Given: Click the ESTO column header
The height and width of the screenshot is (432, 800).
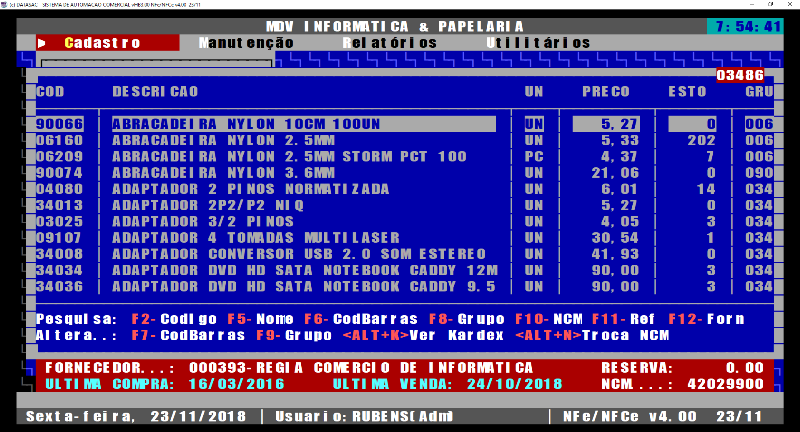Looking at the screenshot, I should tap(687, 92).
